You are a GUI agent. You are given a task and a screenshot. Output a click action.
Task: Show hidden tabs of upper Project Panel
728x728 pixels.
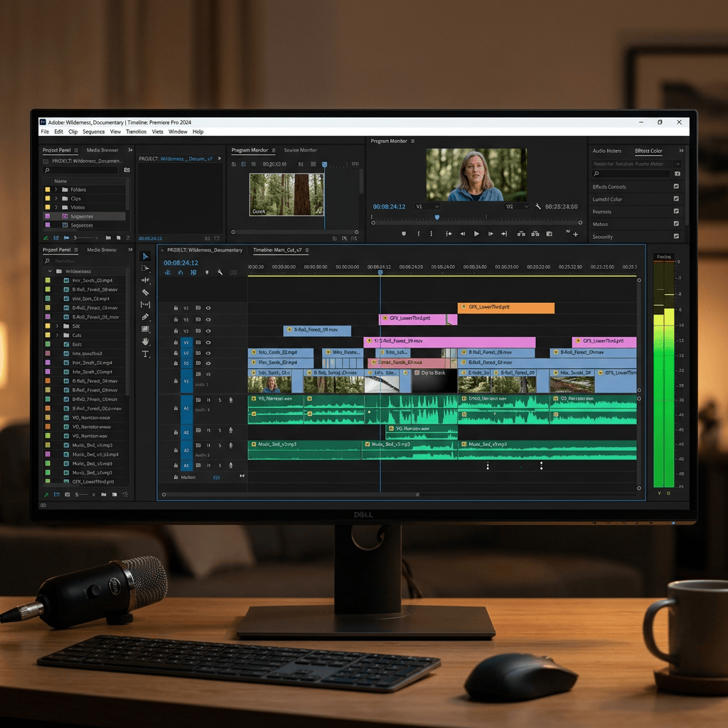[x=131, y=150]
